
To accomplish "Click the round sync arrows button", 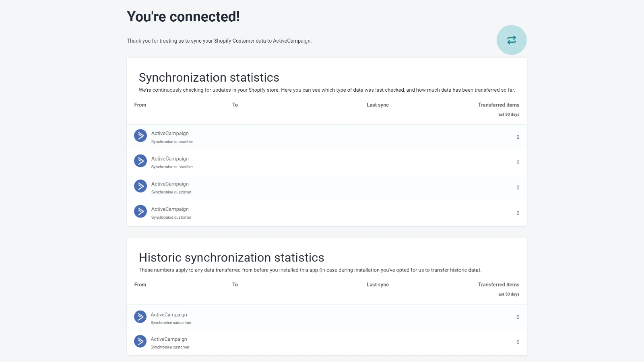I will pyautogui.click(x=511, y=40).
